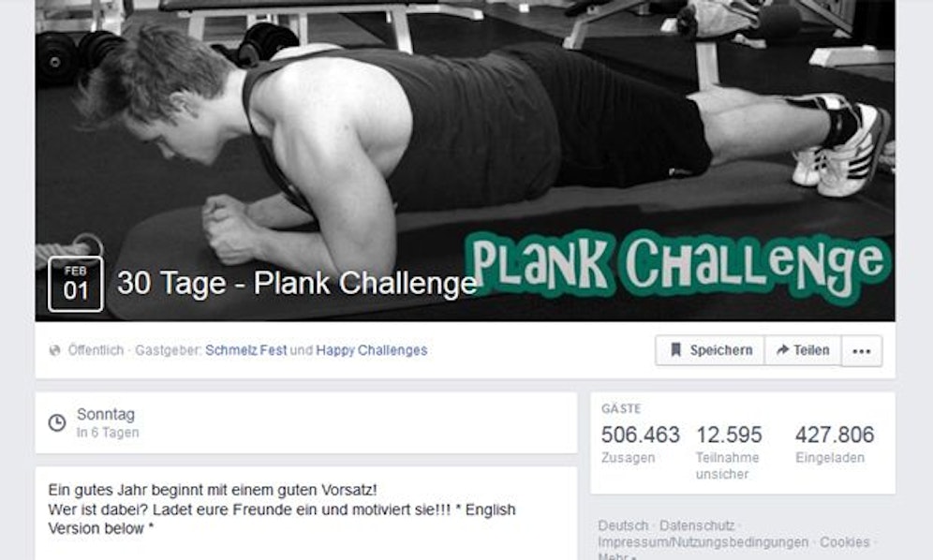Click the clock icon beside Sonntag
The height and width of the screenshot is (560, 933).
click(57, 423)
